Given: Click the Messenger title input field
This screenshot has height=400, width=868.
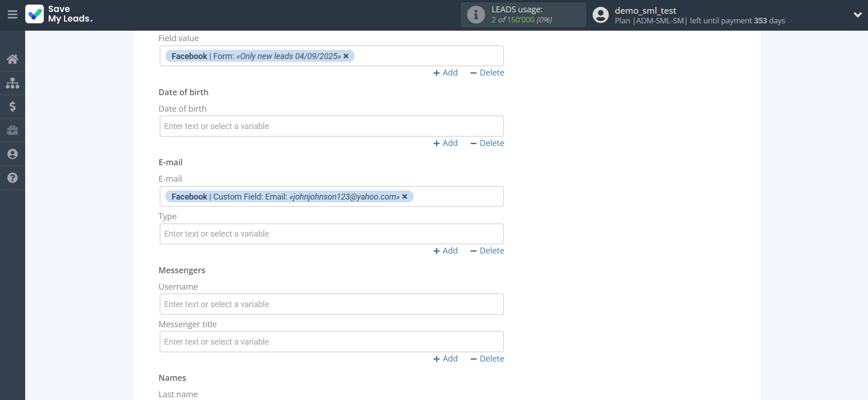Looking at the screenshot, I should (x=332, y=342).
